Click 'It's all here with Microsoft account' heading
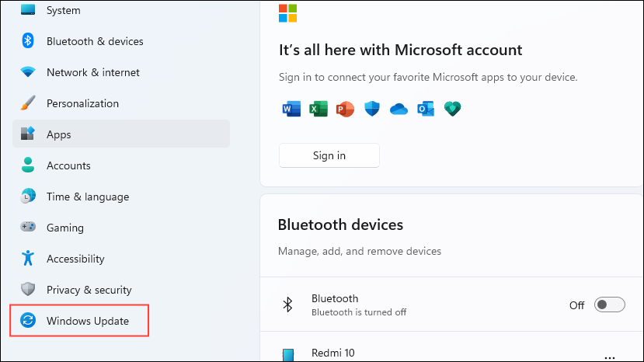This screenshot has width=644, height=362. [400, 50]
